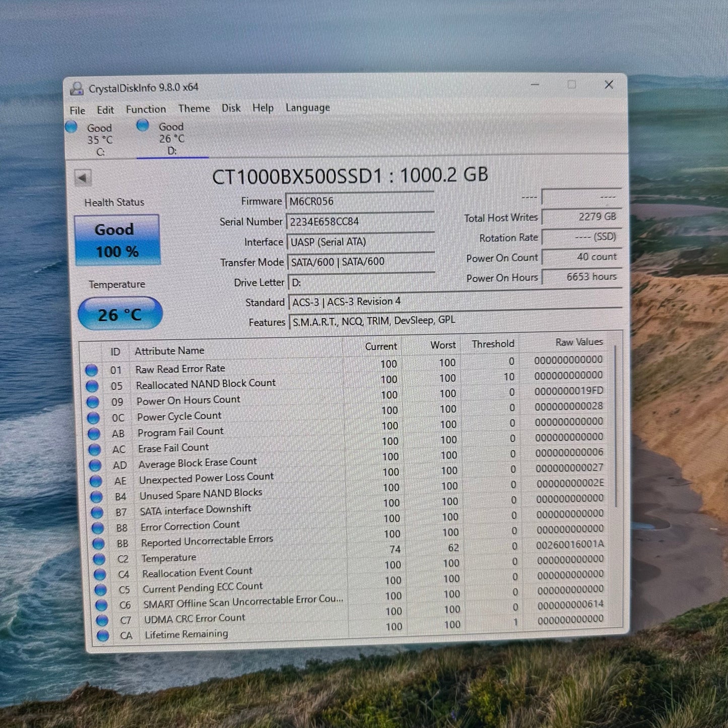
Task: Click the 26 °C temperature button
Action: (120, 314)
